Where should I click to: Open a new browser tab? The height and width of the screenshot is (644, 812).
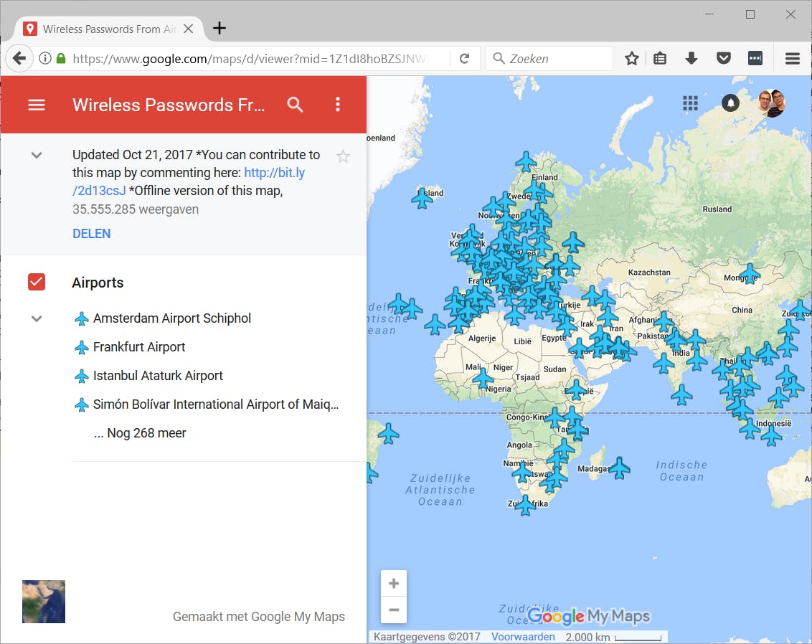tap(219, 28)
